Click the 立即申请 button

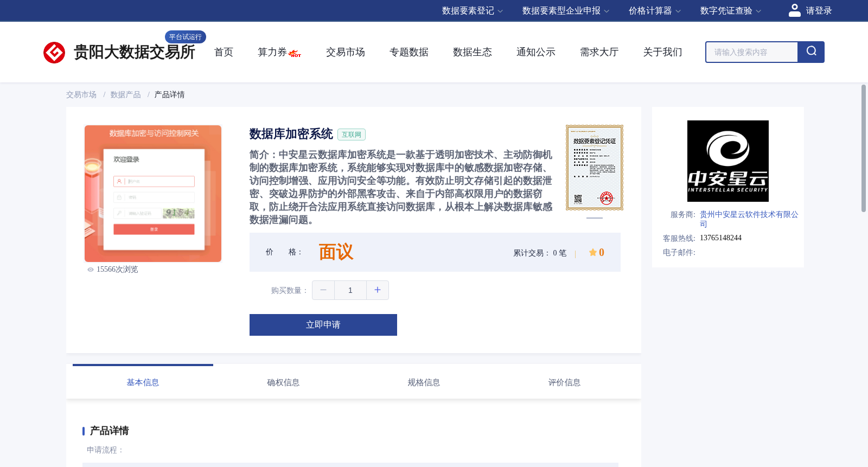point(323,325)
